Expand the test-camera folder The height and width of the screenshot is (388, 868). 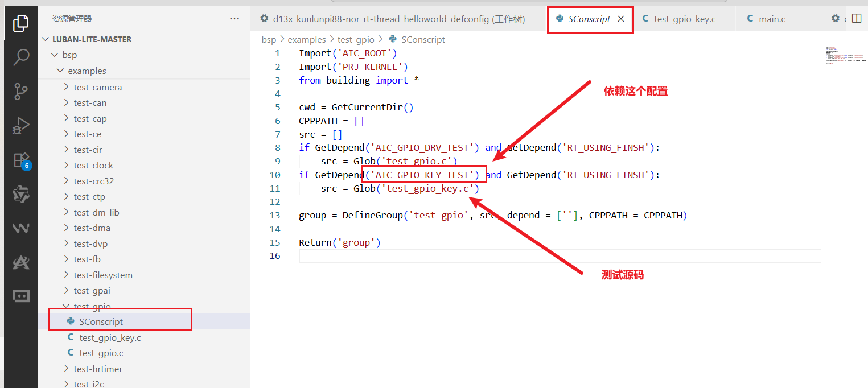pos(145,87)
